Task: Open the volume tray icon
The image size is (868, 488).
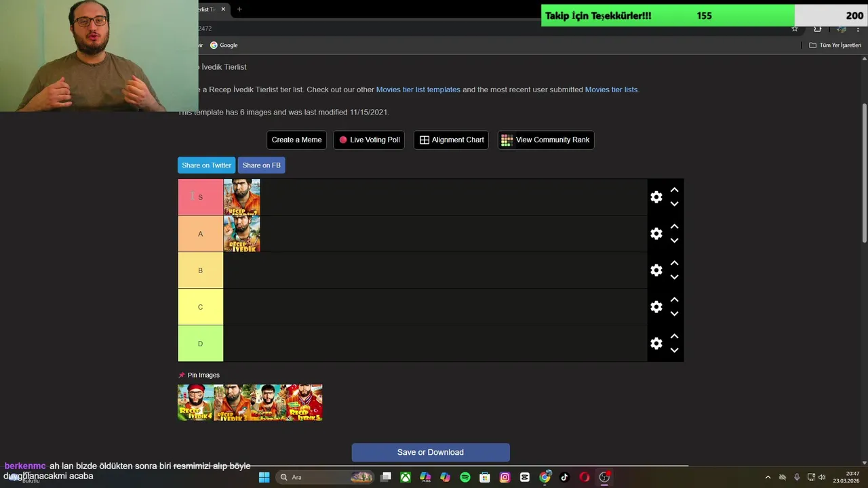Action: (822, 477)
